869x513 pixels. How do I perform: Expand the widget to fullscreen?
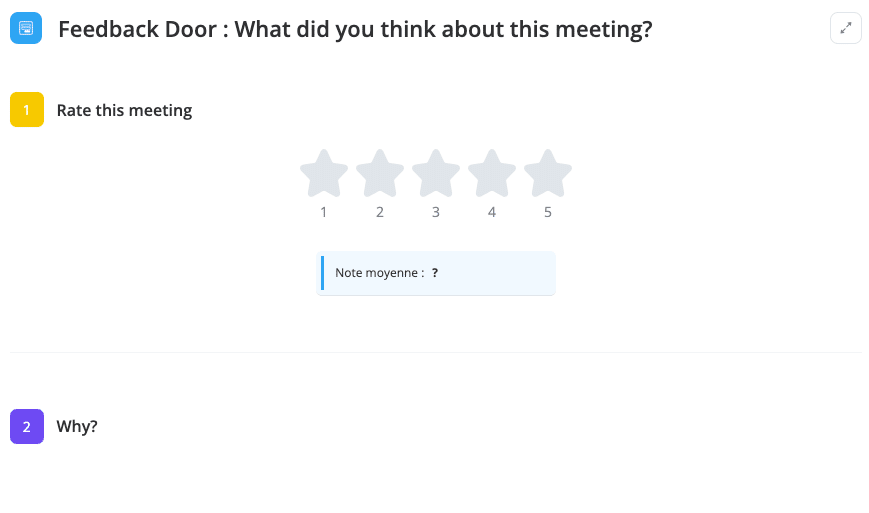tap(845, 29)
